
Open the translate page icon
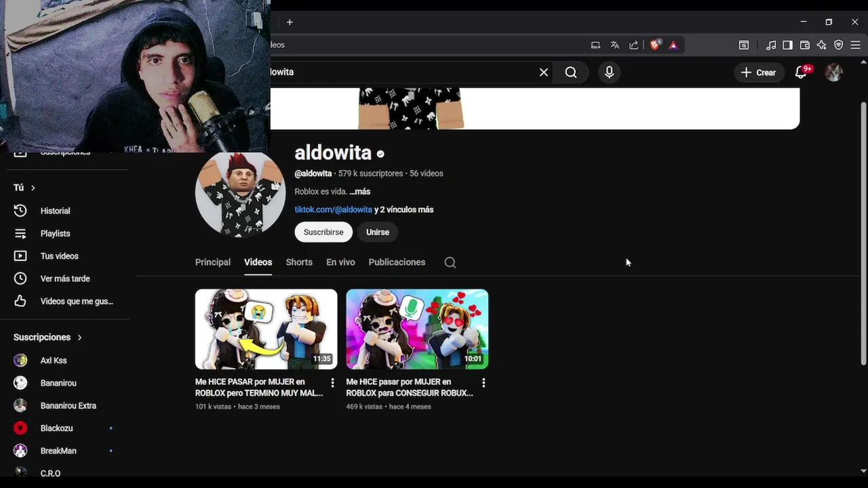(614, 45)
